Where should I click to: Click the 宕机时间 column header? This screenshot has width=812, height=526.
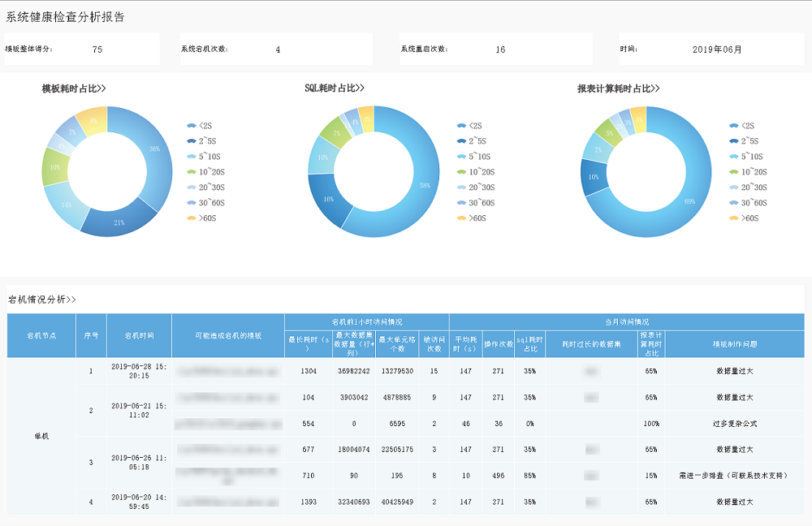click(139, 335)
